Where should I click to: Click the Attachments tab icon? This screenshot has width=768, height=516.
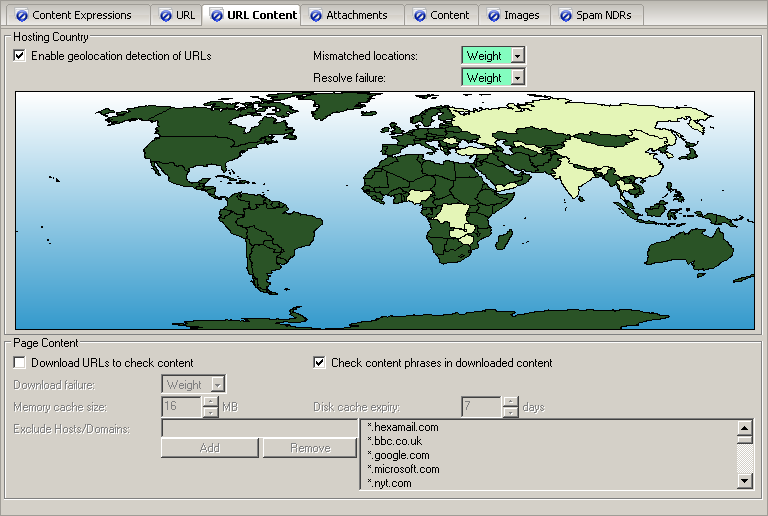(x=316, y=15)
